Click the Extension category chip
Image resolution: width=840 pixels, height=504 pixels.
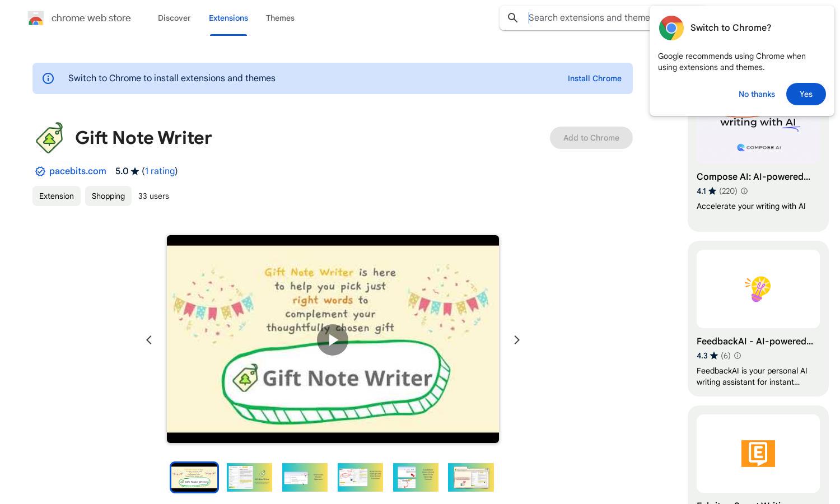(x=57, y=196)
